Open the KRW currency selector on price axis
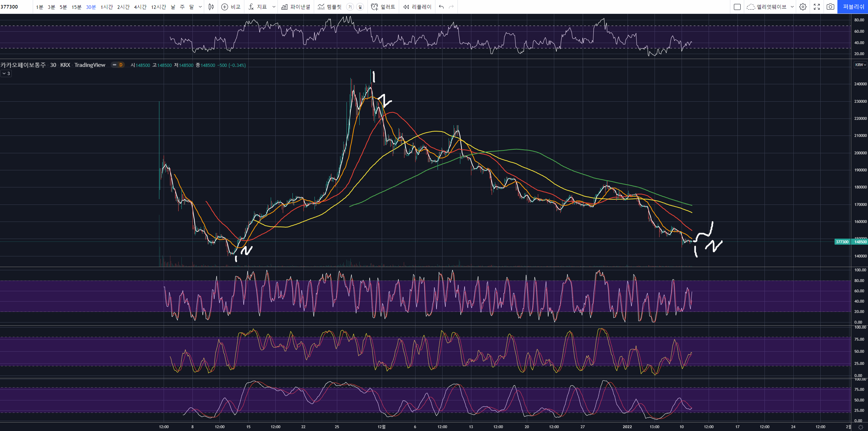 tap(861, 65)
